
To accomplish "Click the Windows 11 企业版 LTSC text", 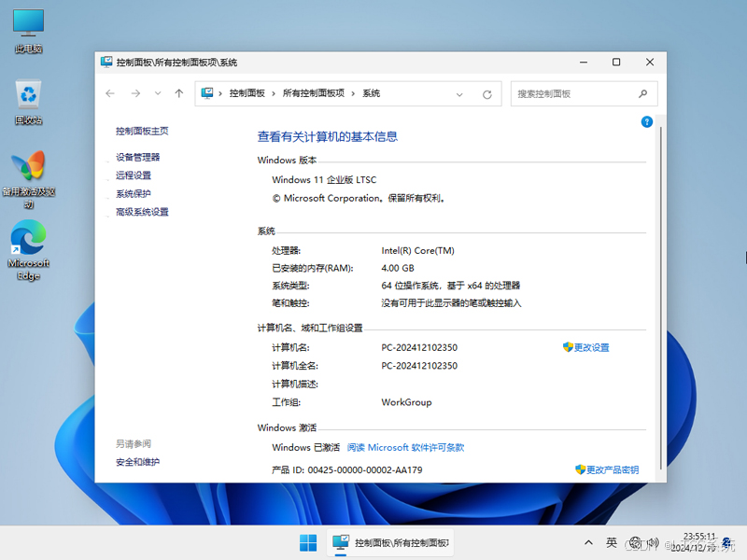I will tap(324, 179).
